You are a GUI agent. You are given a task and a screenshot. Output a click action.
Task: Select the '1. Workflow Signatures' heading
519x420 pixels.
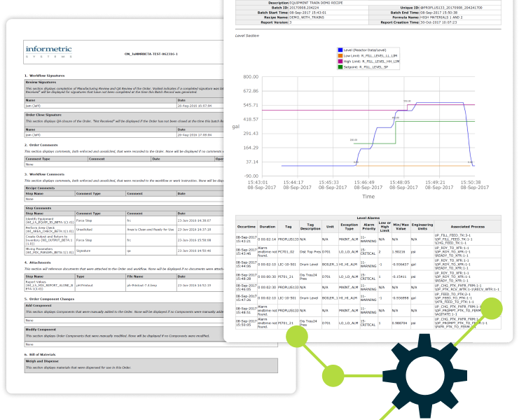44,76
